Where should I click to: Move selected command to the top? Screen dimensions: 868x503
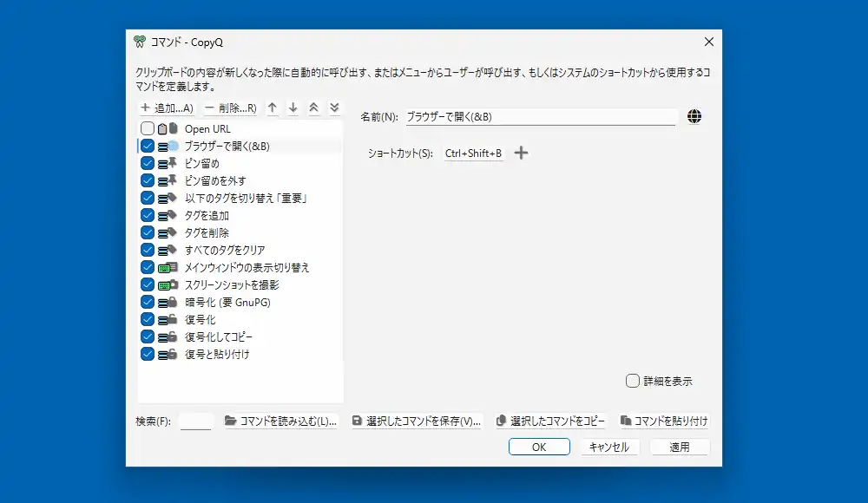(314, 108)
